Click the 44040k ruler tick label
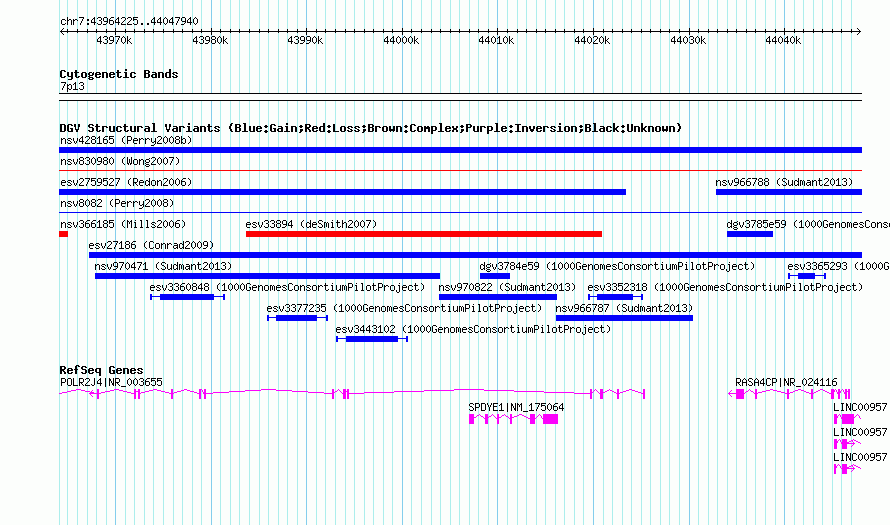The image size is (890, 525). click(x=783, y=40)
